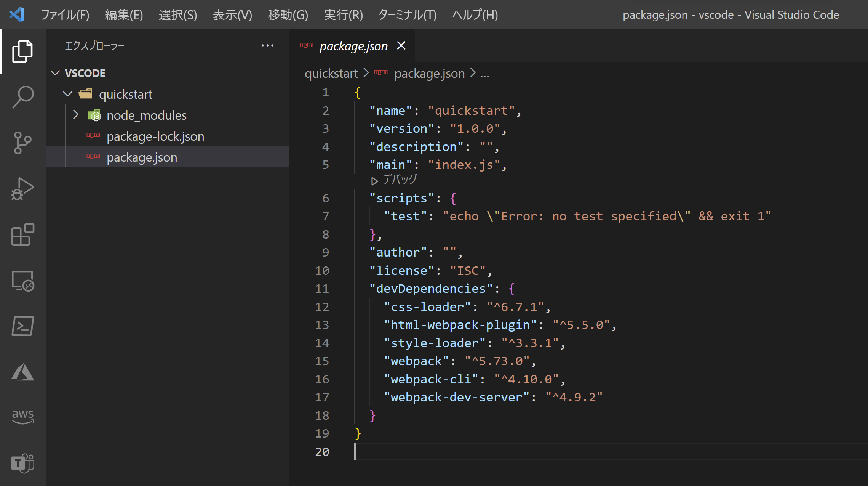The image size is (868, 486).
Task: Click the "webpack-dev-server" key text
Action: [457, 397]
